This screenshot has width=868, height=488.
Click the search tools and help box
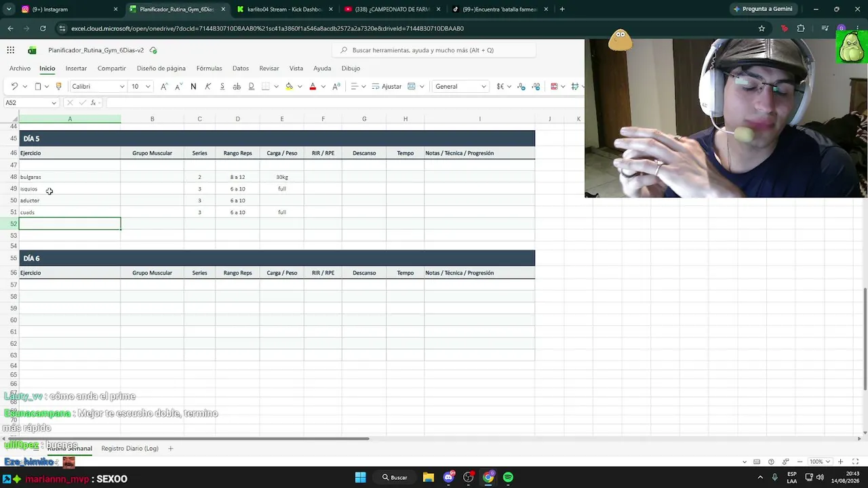tap(434, 50)
